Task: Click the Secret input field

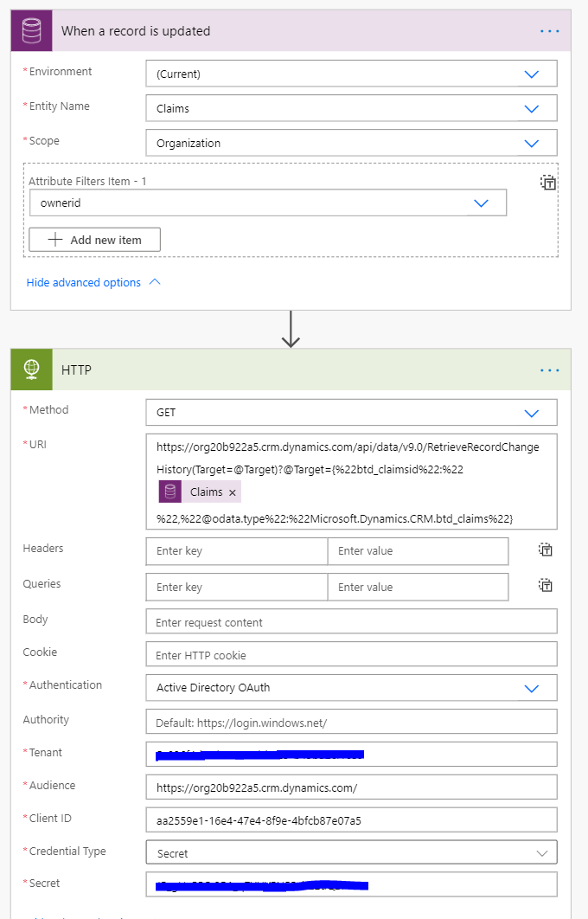Action: point(351,884)
